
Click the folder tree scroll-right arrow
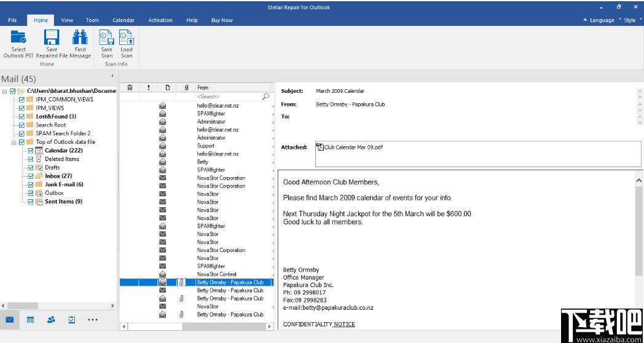pos(113,306)
